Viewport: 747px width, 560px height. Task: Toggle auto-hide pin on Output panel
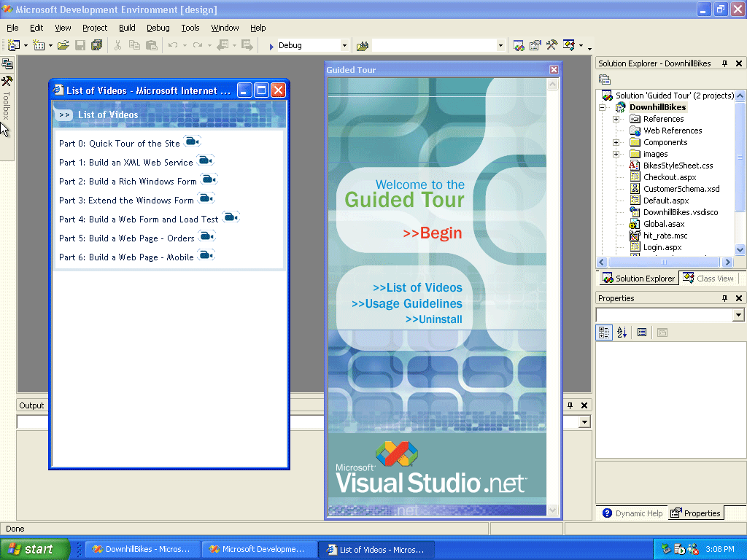(570, 405)
